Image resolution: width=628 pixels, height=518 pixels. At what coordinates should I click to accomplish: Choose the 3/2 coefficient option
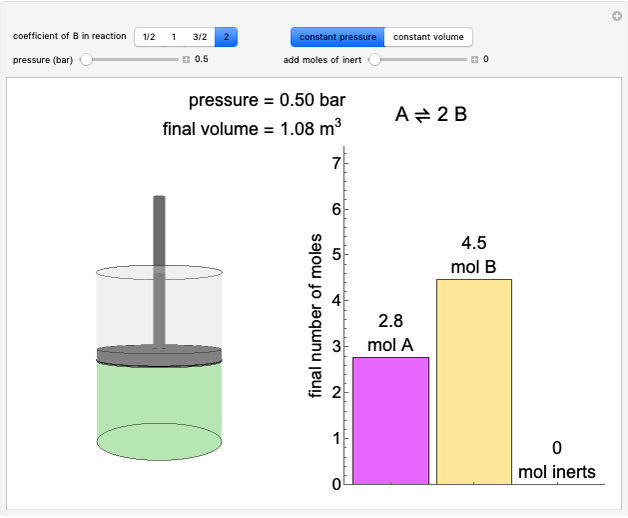point(200,37)
